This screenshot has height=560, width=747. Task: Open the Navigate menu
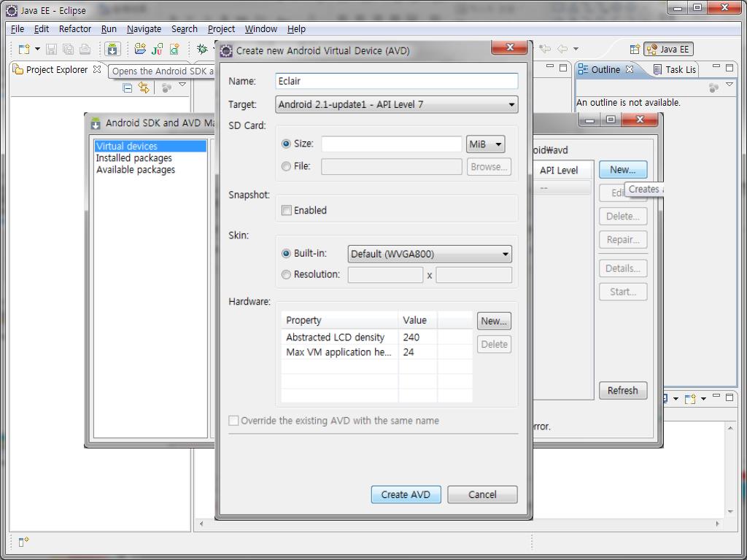(144, 29)
